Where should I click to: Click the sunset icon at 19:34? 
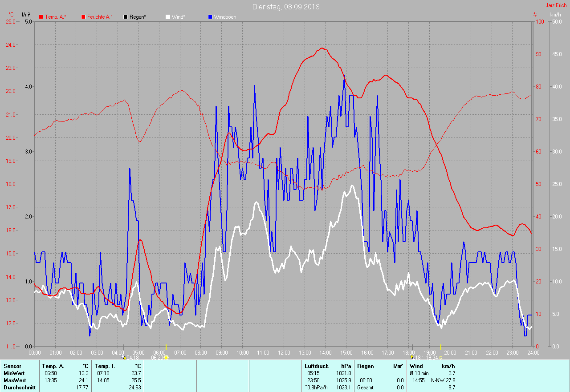point(441,357)
